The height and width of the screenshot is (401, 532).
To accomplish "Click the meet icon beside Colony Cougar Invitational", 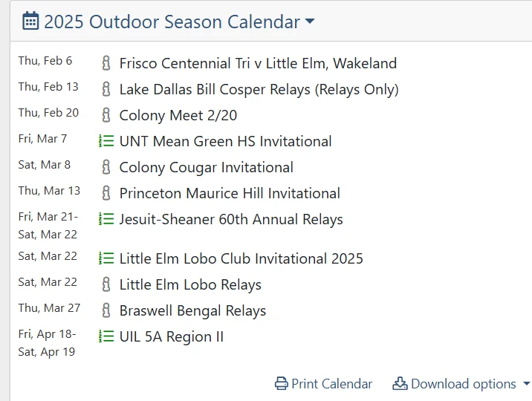I will (x=106, y=167).
